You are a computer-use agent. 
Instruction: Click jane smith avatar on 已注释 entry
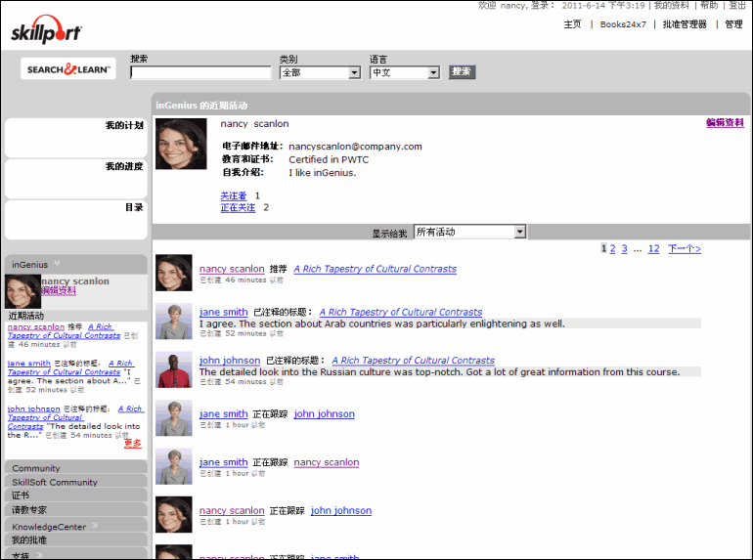tap(174, 321)
